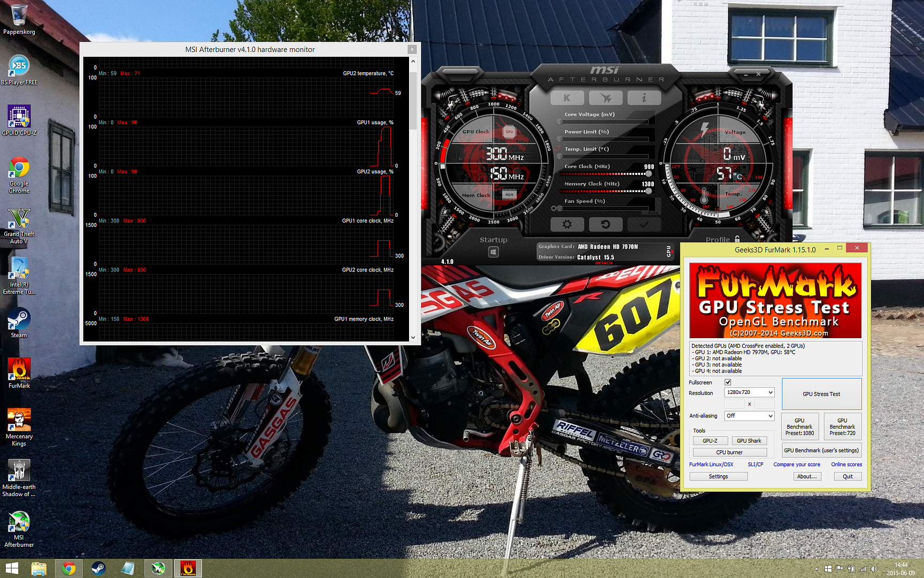Select the CPUID CPU-Z desktop icon

click(19, 120)
